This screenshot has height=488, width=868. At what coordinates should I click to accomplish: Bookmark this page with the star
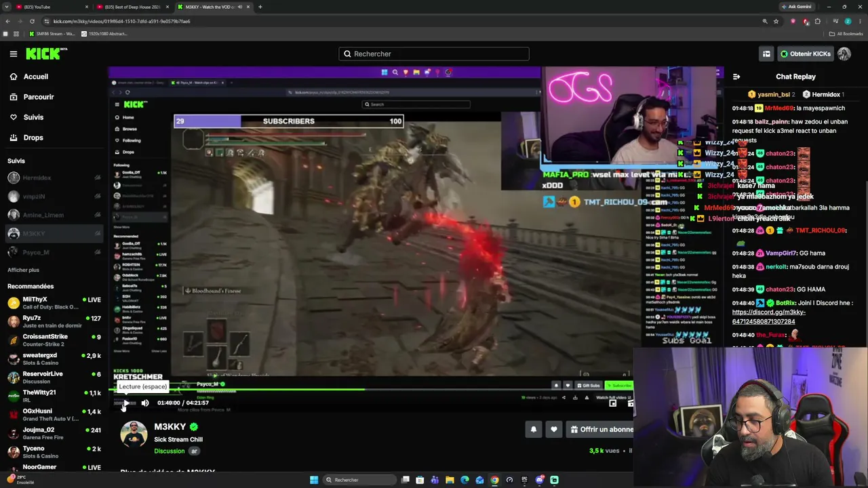tap(776, 21)
